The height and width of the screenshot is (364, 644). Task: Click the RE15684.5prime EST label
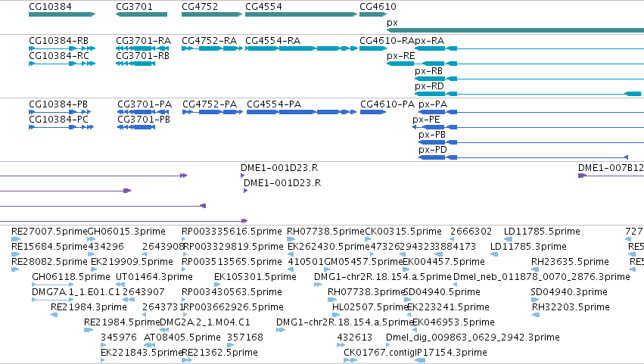pyautogui.click(x=49, y=247)
